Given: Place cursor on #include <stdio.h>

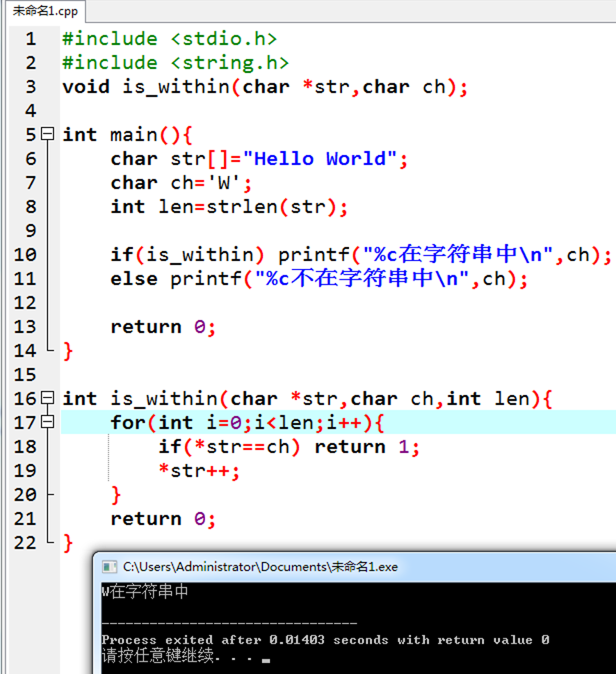Looking at the screenshot, I should 170,39.
